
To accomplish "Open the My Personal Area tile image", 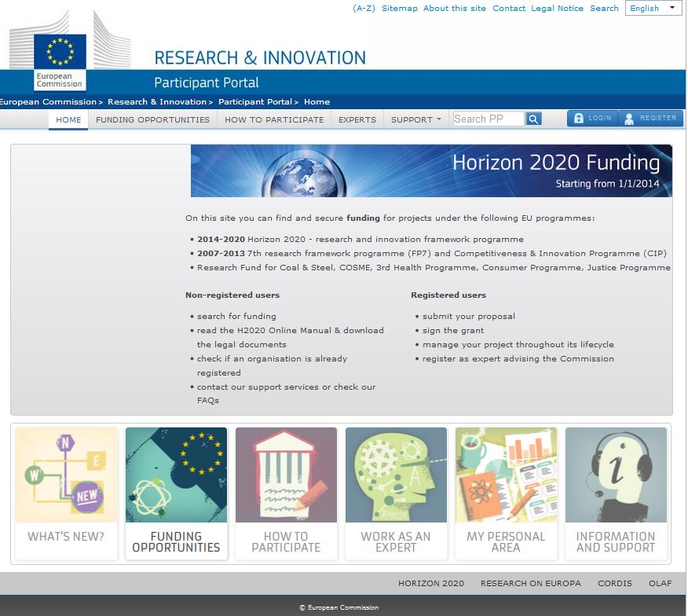I will pos(506,475).
